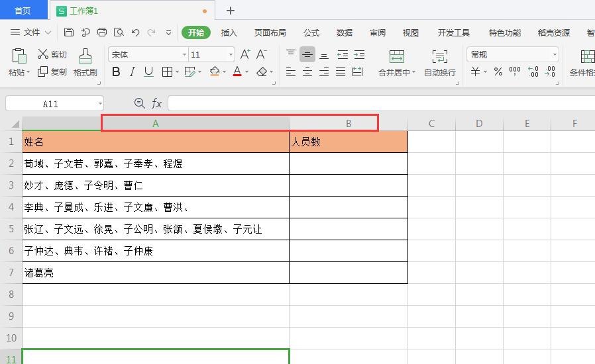Viewport: 595px width, 364px height.
Task: Select the cell containing 诸葛亮
Action: [156, 273]
